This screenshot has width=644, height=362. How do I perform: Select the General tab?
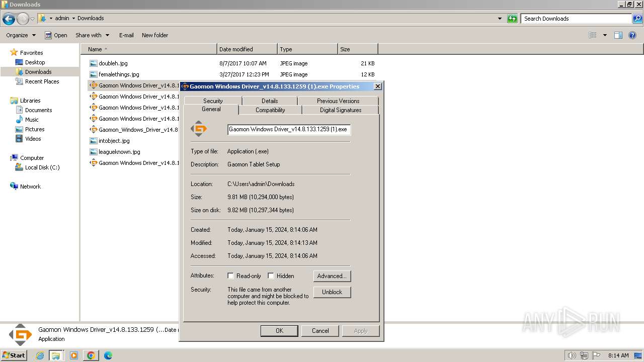click(211, 109)
